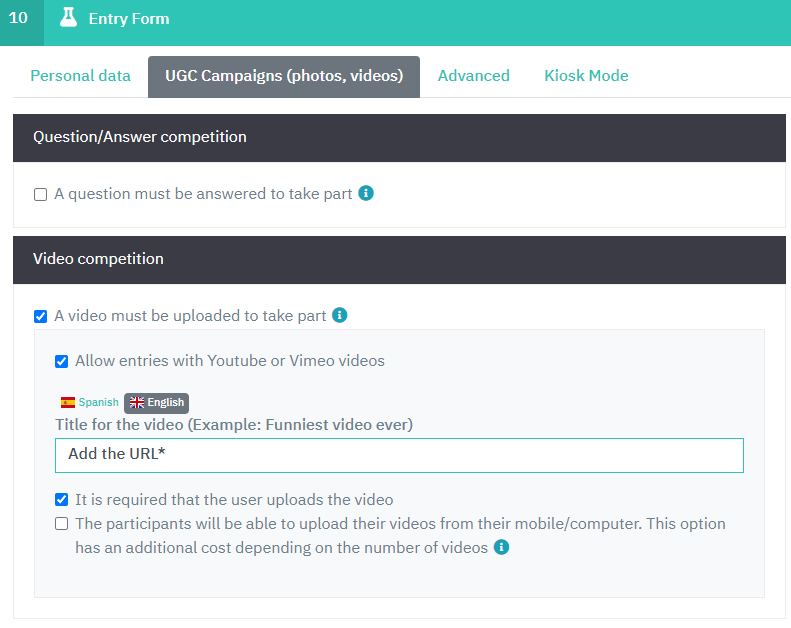Uncheck required that user uploads the video
The image size is (791, 628).
62,499
